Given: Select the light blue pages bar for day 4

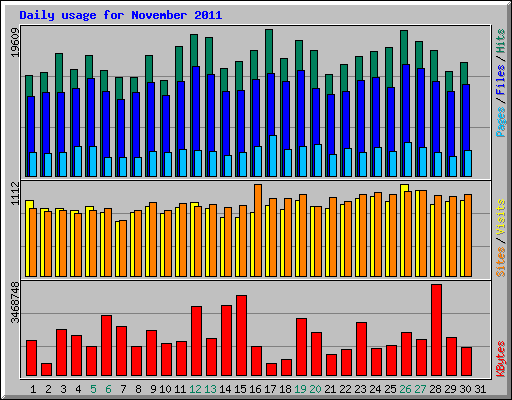Looking at the screenshot, I should pyautogui.click(x=78, y=162).
